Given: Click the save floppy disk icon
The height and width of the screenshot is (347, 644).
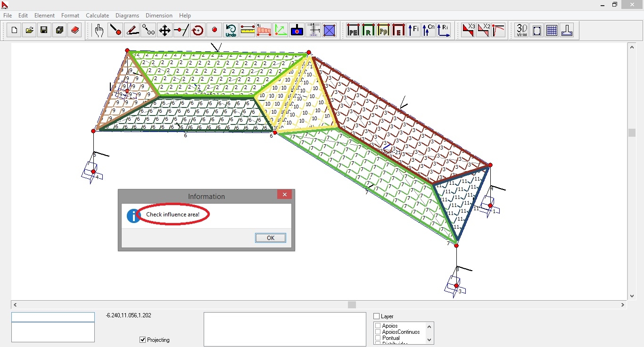Looking at the screenshot, I should point(44,31).
